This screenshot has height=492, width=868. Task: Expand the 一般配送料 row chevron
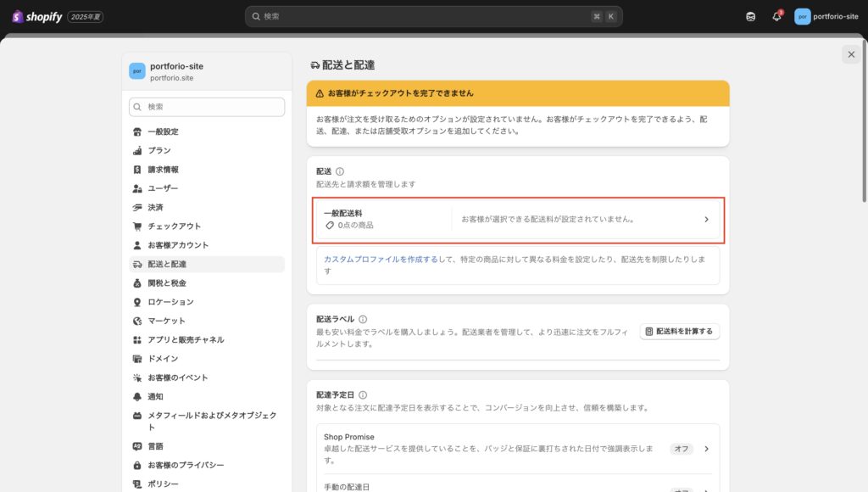707,220
